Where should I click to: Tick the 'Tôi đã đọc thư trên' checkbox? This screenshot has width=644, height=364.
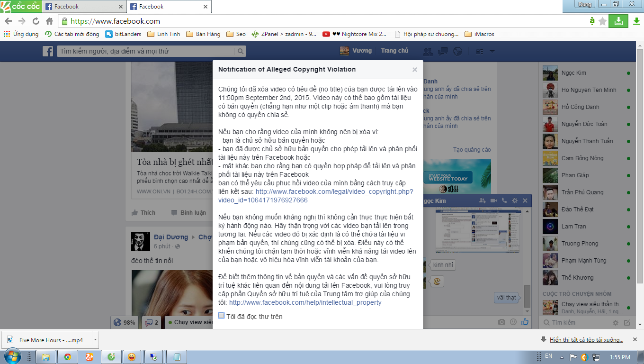click(x=221, y=316)
